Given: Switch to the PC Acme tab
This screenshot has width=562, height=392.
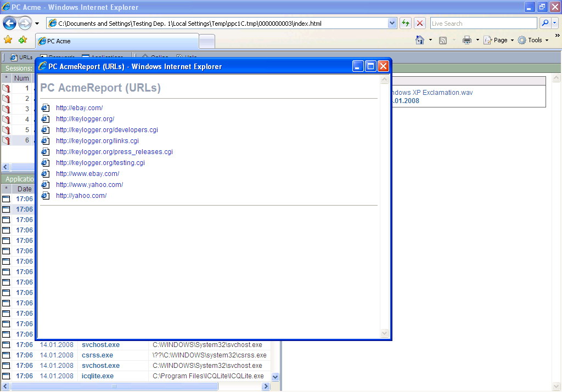Looking at the screenshot, I should tap(116, 41).
